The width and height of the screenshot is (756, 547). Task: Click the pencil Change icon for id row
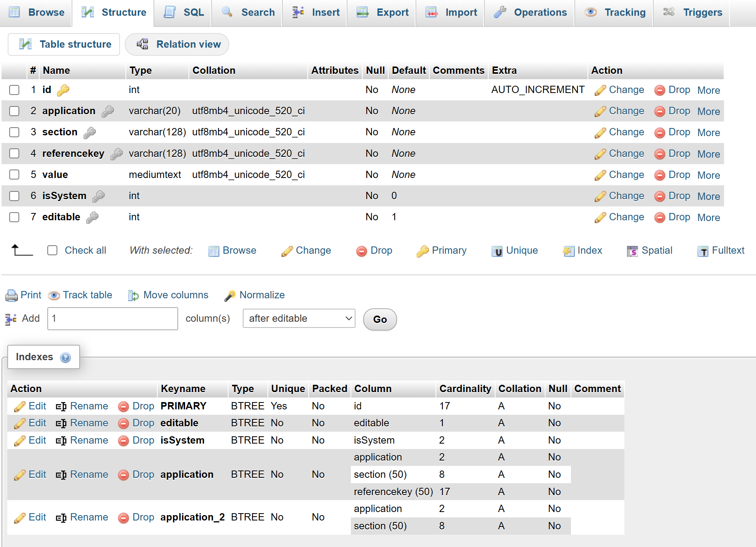point(600,90)
